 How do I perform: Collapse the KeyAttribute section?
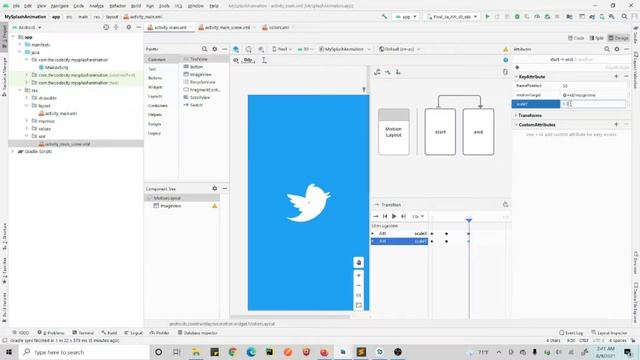(516, 76)
